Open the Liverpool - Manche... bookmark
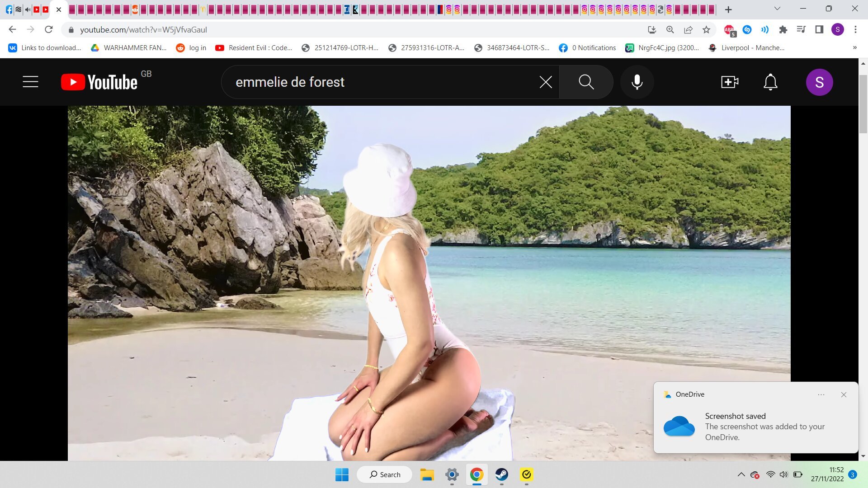The image size is (868, 488). [746, 47]
